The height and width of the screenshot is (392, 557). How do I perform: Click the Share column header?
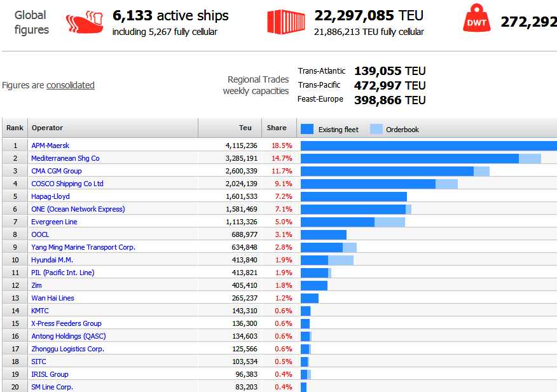point(277,128)
